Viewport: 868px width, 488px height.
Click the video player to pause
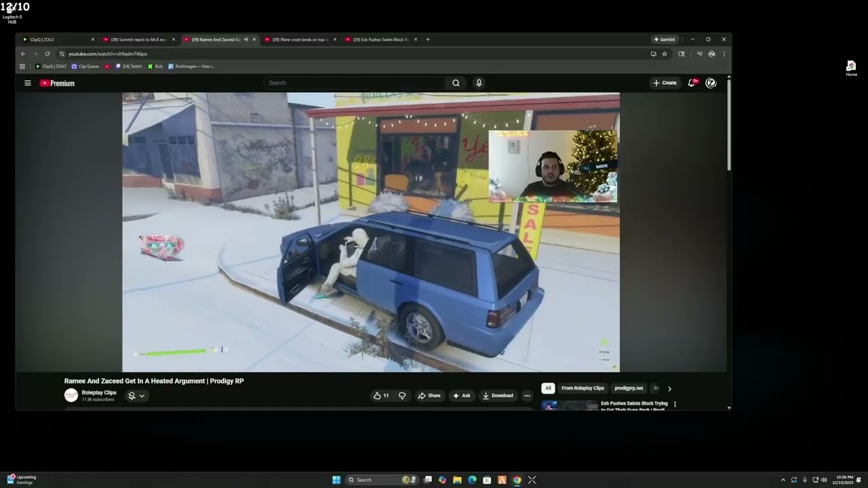pos(370,232)
